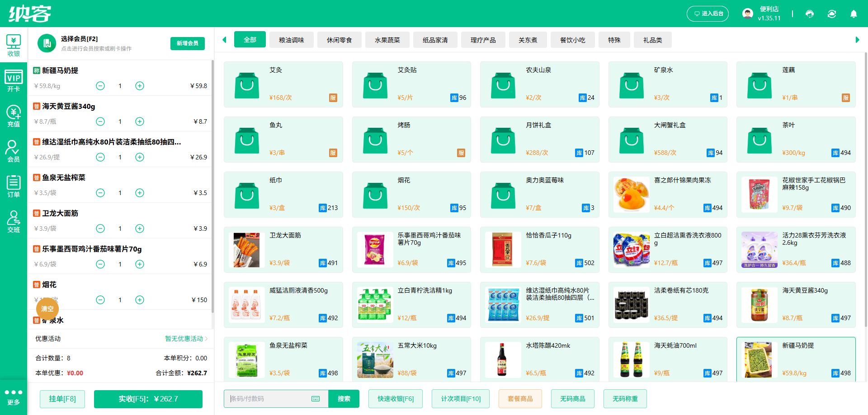Viewport: 868px width, 415px height.
Task: Open the 会员 member sidebar icon
Action: point(14,151)
